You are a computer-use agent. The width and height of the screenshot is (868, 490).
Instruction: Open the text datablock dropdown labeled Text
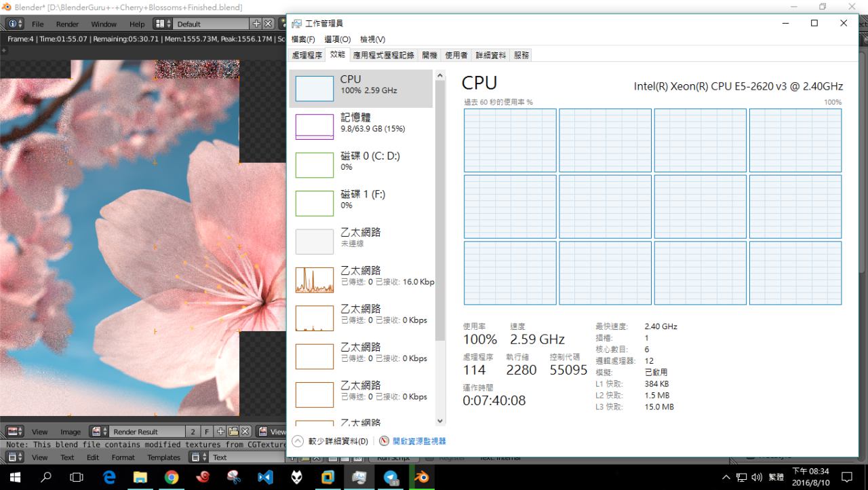pyautogui.click(x=199, y=457)
